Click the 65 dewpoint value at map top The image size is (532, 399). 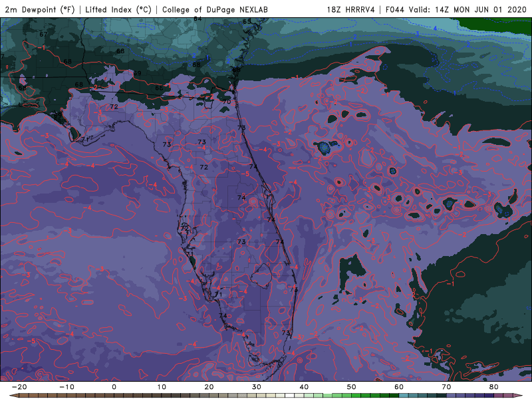point(247,22)
